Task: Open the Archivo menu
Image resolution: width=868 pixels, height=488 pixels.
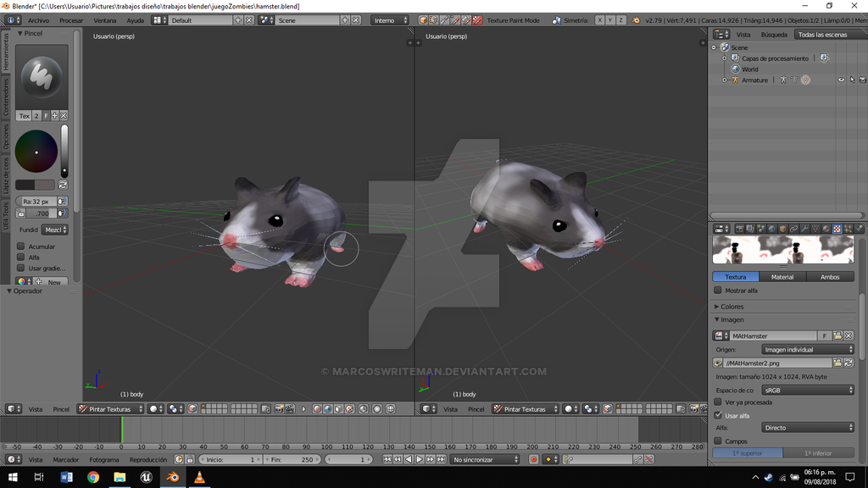Action: coord(38,20)
